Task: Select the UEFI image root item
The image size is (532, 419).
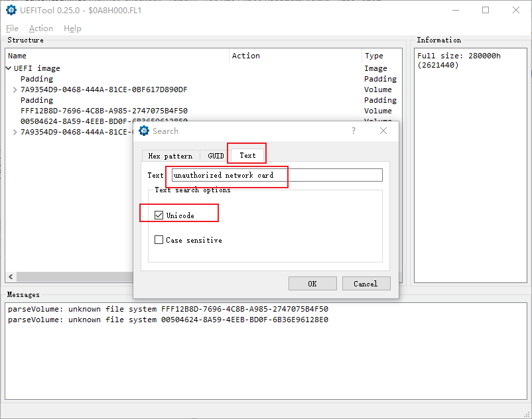Action: point(36,68)
